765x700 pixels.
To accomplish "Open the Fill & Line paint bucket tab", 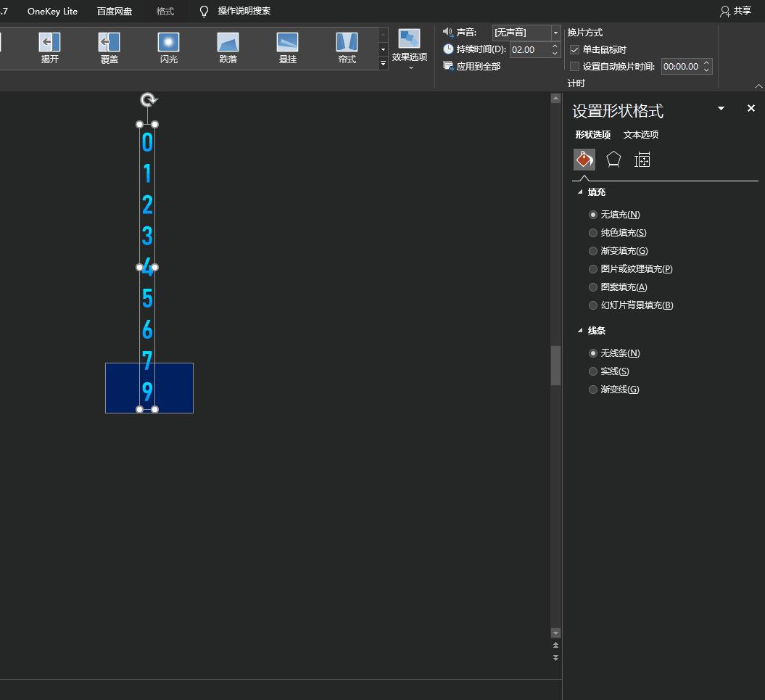I will tap(584, 160).
